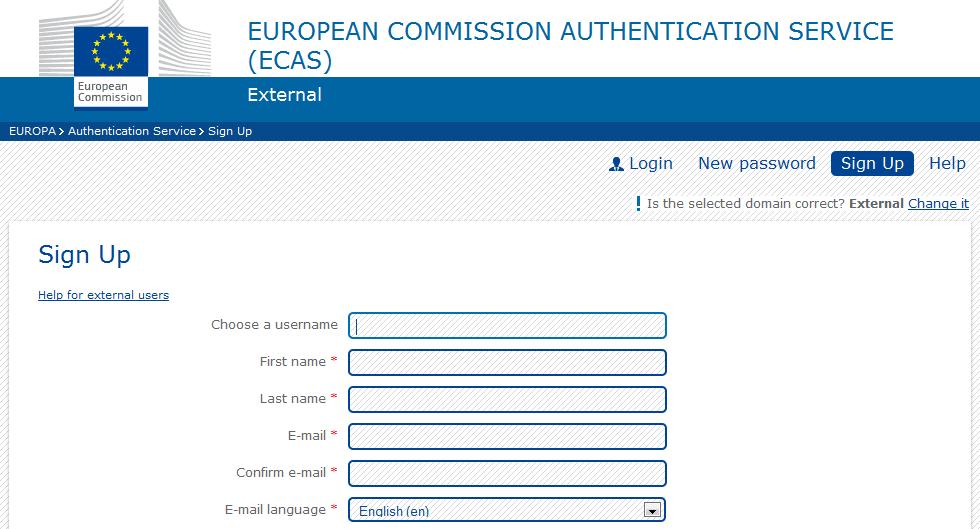Click the First name input field
Screen dimensions: 980x529
point(507,362)
